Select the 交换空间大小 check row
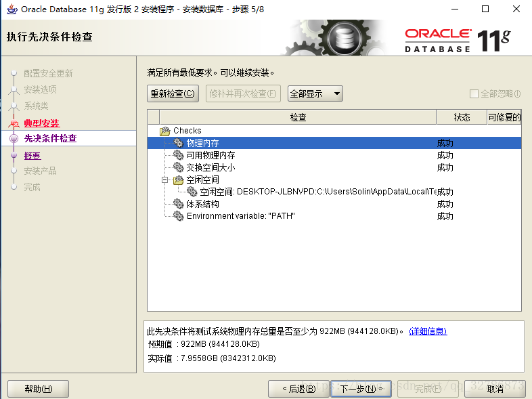The width and height of the screenshot is (532, 399). [334, 167]
